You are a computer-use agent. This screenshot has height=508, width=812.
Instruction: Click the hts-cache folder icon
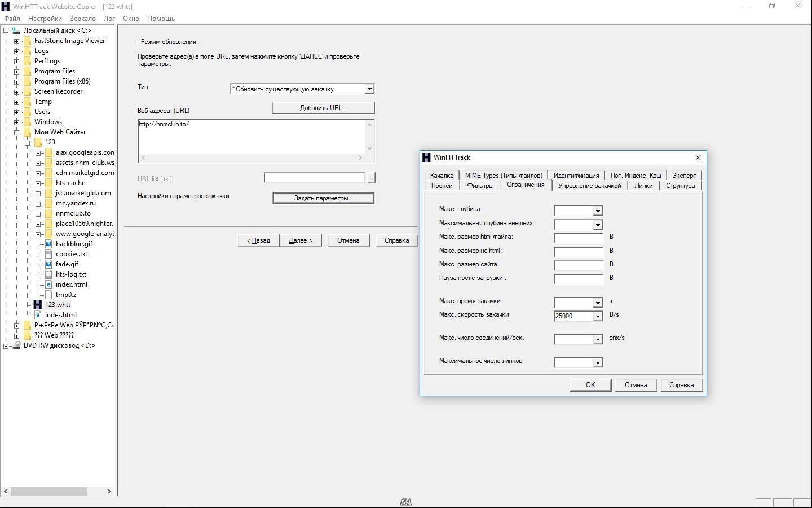(x=48, y=183)
